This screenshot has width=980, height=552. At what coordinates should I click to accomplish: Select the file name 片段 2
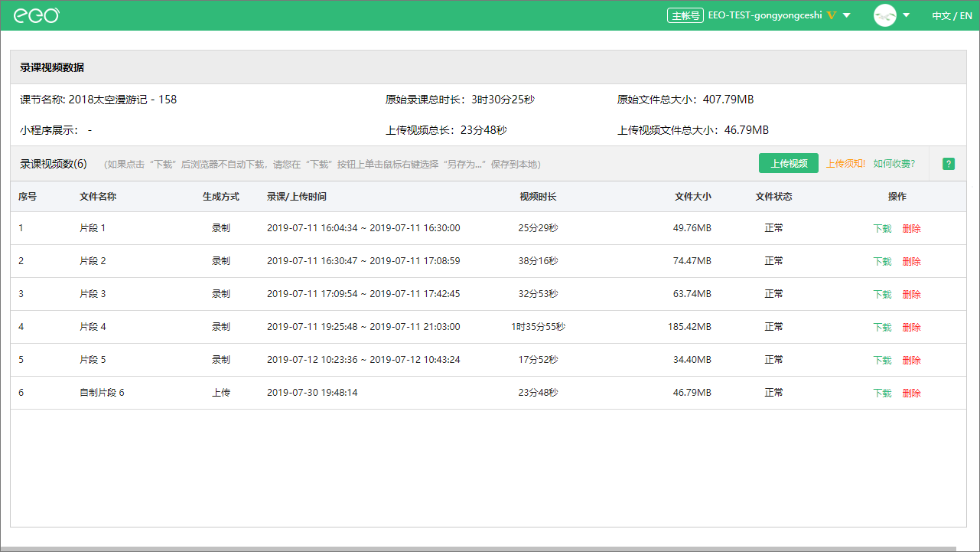pyautogui.click(x=93, y=261)
